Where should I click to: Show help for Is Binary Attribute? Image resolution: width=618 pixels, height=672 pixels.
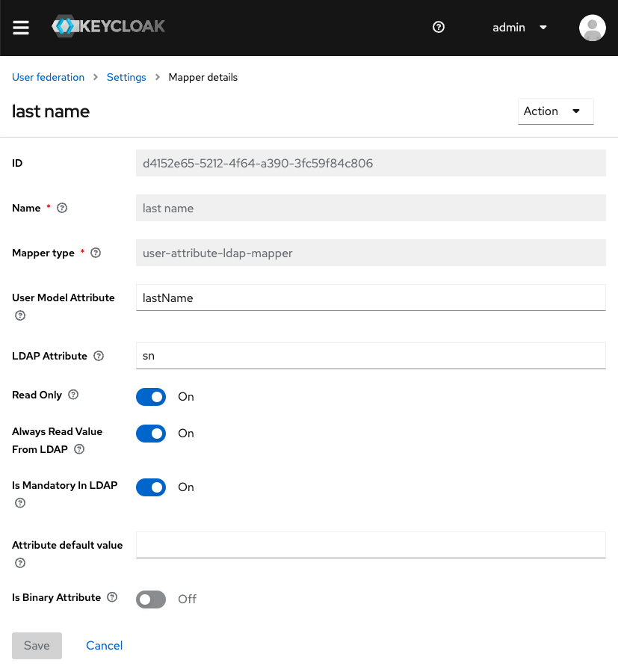point(112,597)
